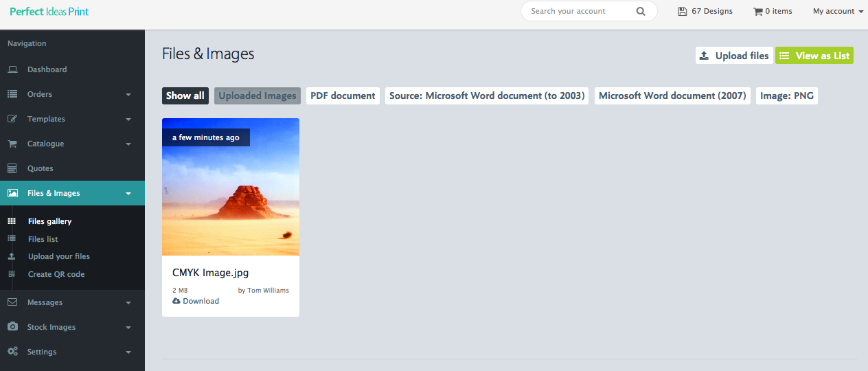The image size is (868, 371).
Task: Click the search magnifier icon
Action: click(x=641, y=11)
